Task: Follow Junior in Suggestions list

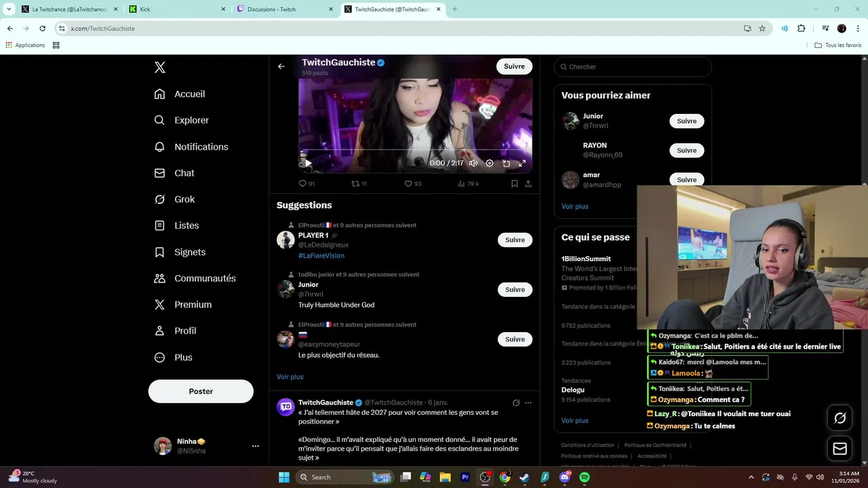Action: point(515,289)
